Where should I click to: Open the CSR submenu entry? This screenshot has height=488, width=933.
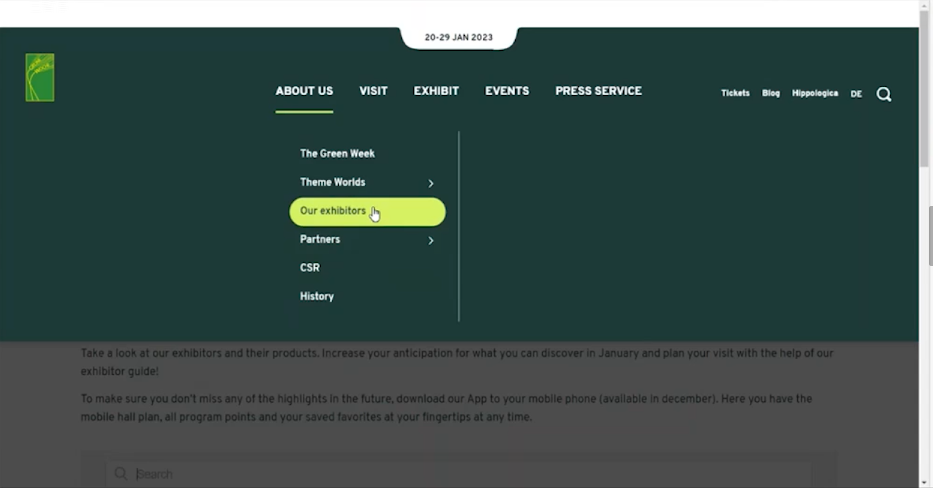[309, 268]
